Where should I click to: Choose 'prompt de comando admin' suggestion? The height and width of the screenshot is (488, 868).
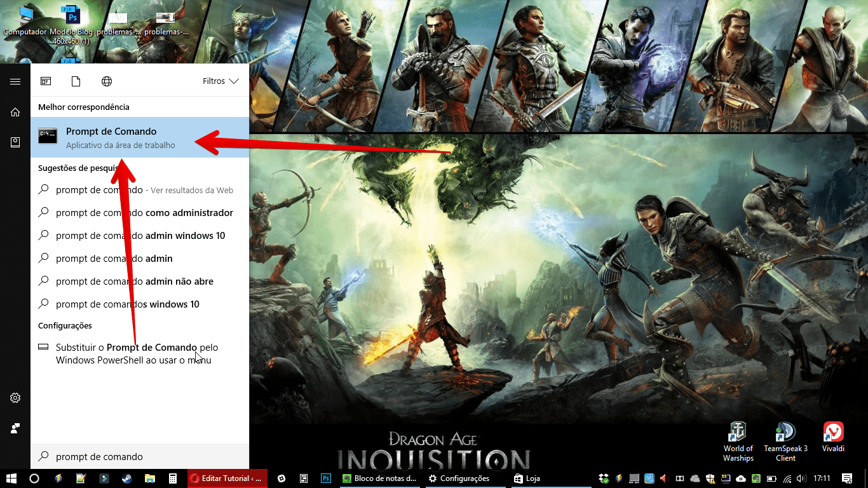point(140,259)
